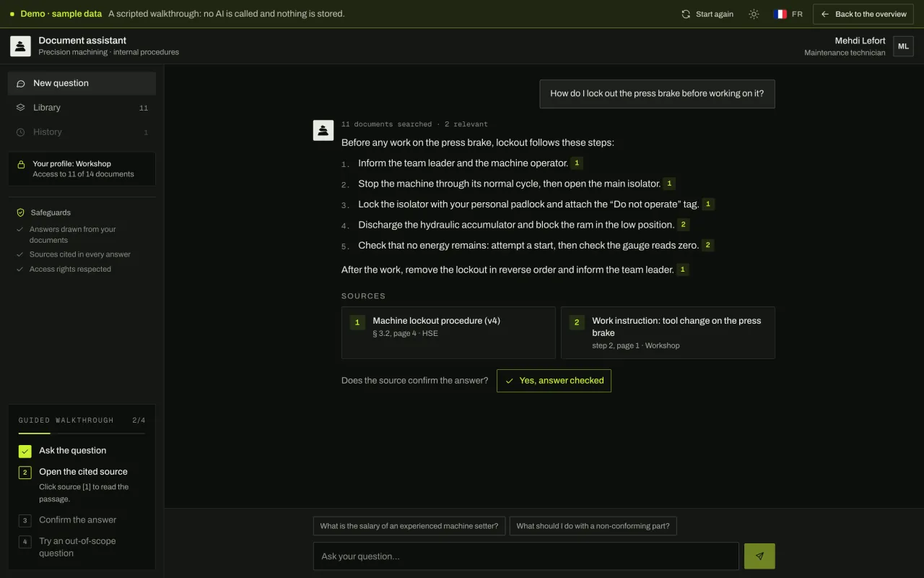The height and width of the screenshot is (578, 924).
Task: Focus the 'Ask your question...' input field
Action: point(526,556)
